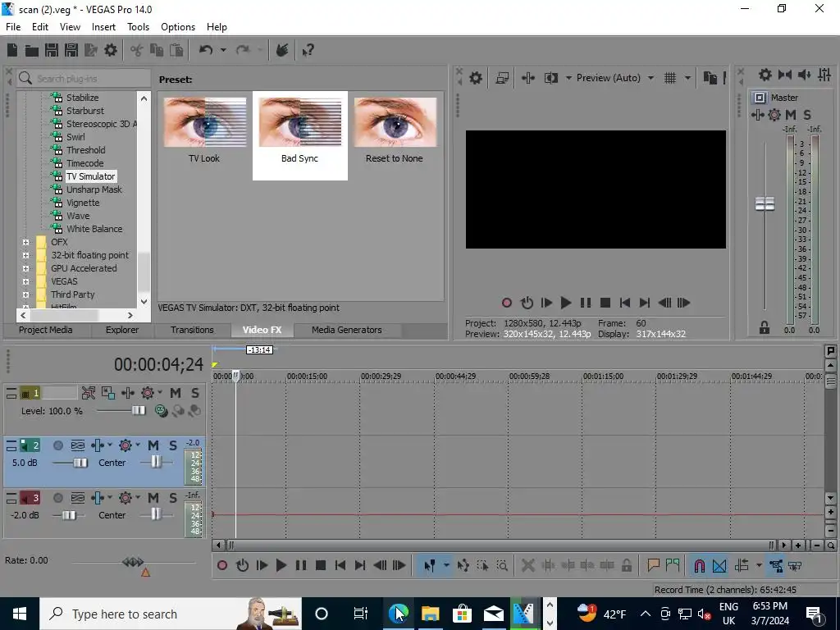Arm track 2 for record
The height and width of the screenshot is (630, 840).
click(x=58, y=445)
